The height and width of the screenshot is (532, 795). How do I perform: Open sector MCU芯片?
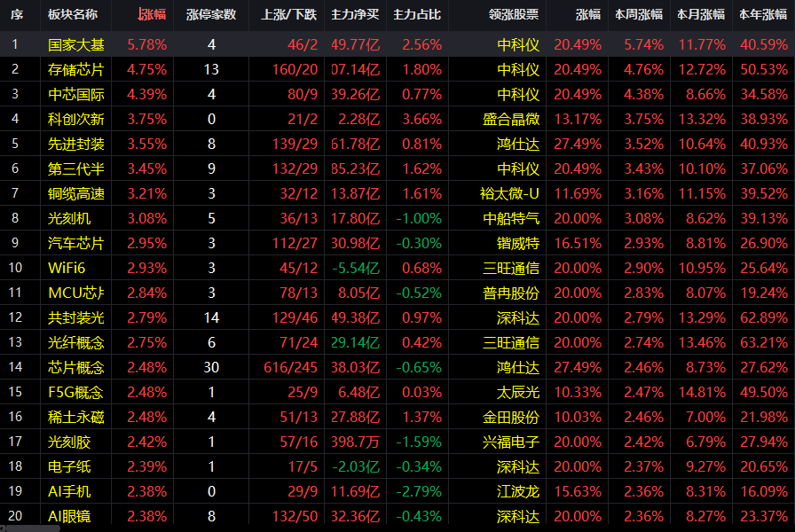76,293
